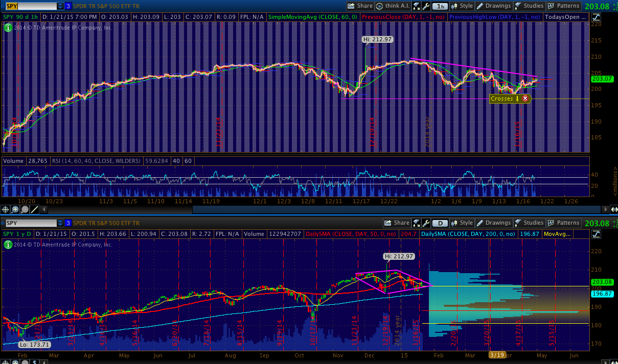Screen dimensions: 618x364
Task: Expand the SPY symbol dropdown on lower chart
Action: [x=60, y=223]
